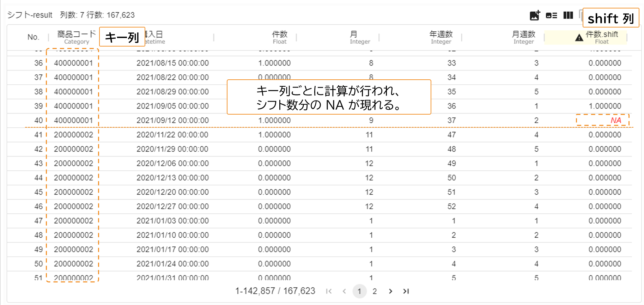Image resolution: width=644 pixels, height=305 pixels.
Task: Click the 件数 Float column header
Action: tap(280, 37)
